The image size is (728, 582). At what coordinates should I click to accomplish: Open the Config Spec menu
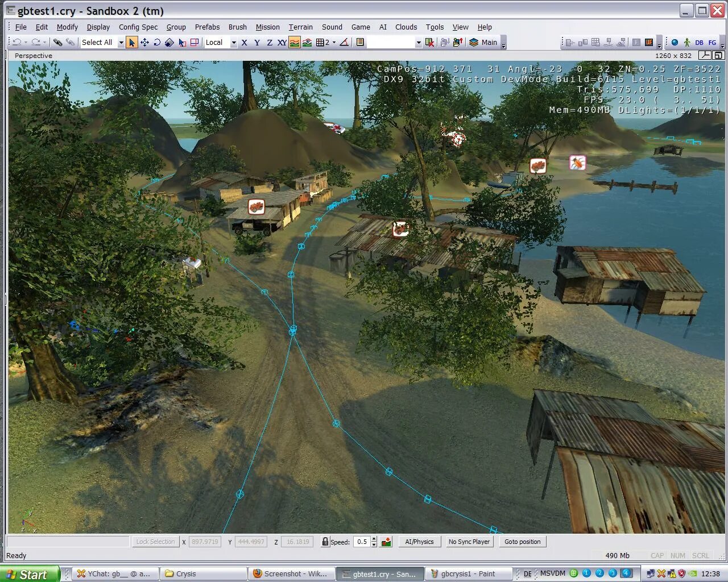pyautogui.click(x=138, y=27)
